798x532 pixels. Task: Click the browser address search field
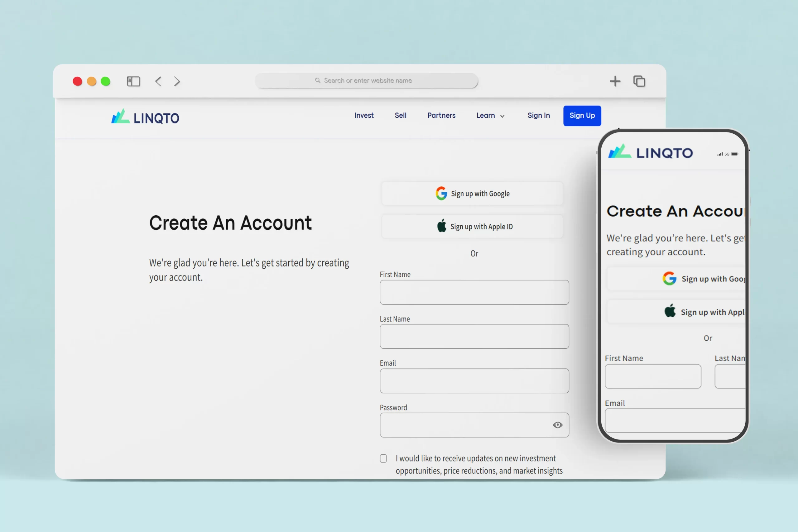367,81
